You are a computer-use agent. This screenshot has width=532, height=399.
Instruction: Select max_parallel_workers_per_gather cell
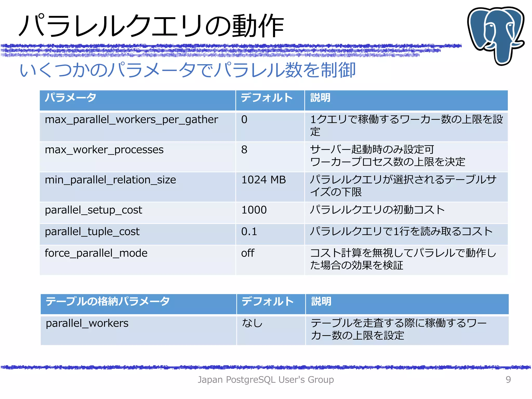(137, 127)
